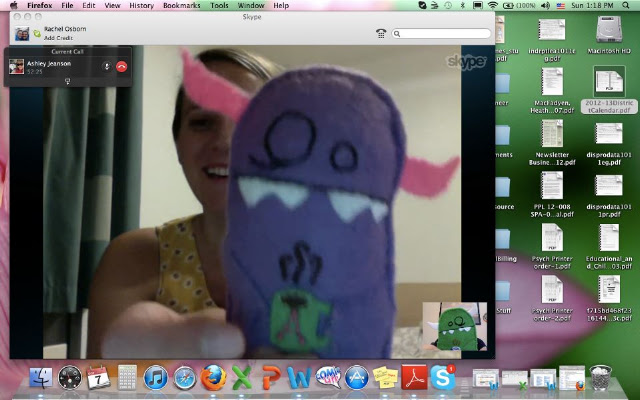The width and height of the screenshot is (640, 400).
Task: Open the File menu
Action: 67,5
